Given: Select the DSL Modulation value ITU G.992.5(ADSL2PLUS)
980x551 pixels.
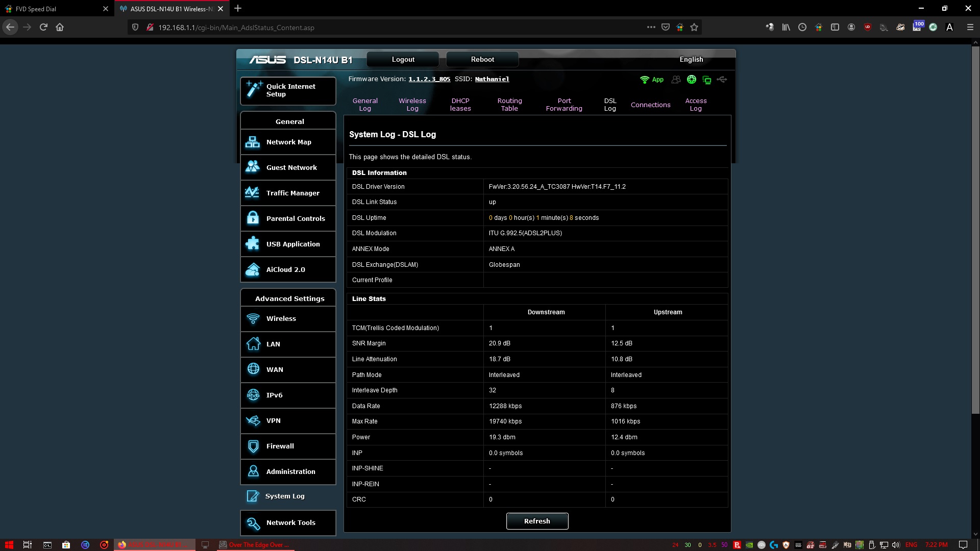Looking at the screenshot, I should tap(525, 233).
